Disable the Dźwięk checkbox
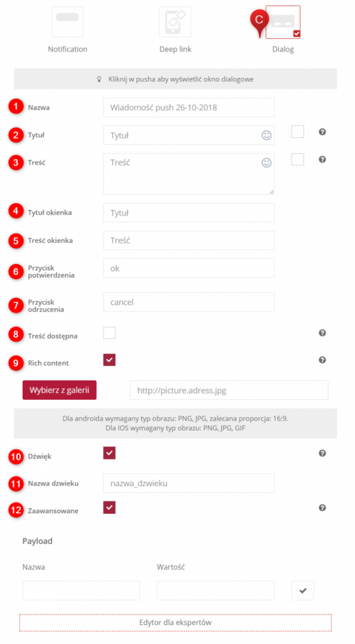The height and width of the screenshot is (644, 355). (x=110, y=453)
